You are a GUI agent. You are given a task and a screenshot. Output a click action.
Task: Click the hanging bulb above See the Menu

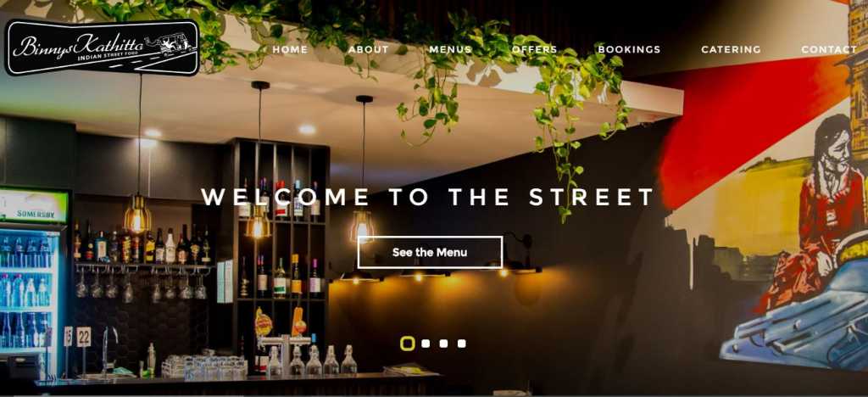(x=362, y=226)
